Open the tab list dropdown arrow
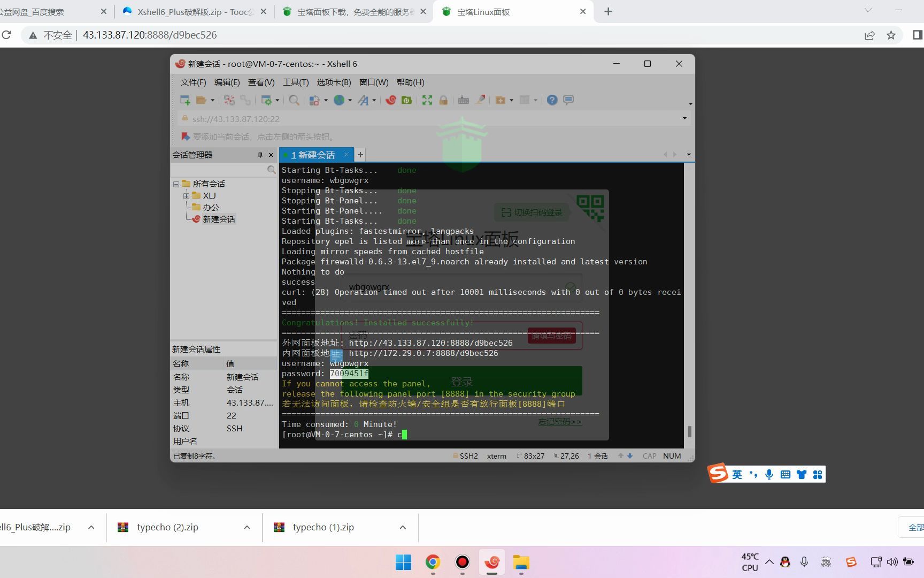 point(689,155)
